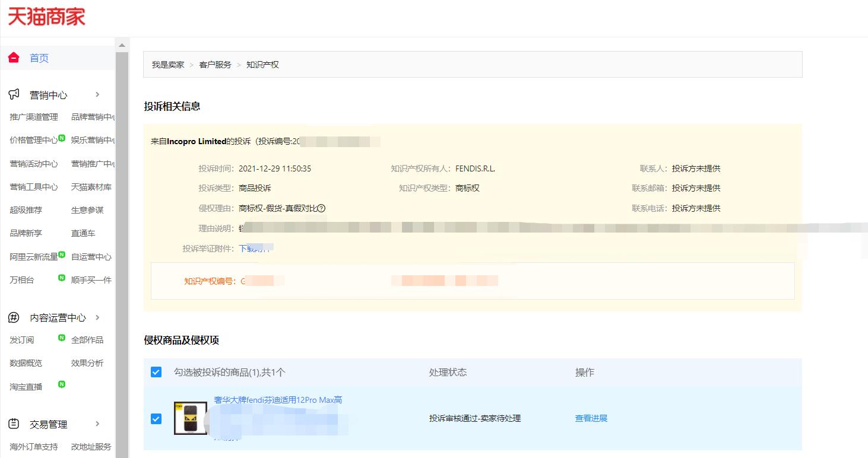The image size is (868, 458).
Task: Expand the 交易管理 section chevron
Action: pos(98,424)
